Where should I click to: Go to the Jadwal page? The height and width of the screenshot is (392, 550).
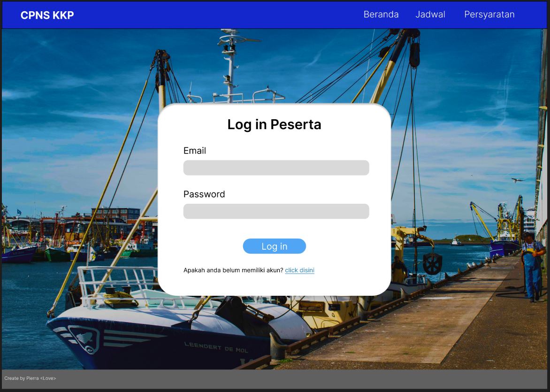tap(430, 15)
